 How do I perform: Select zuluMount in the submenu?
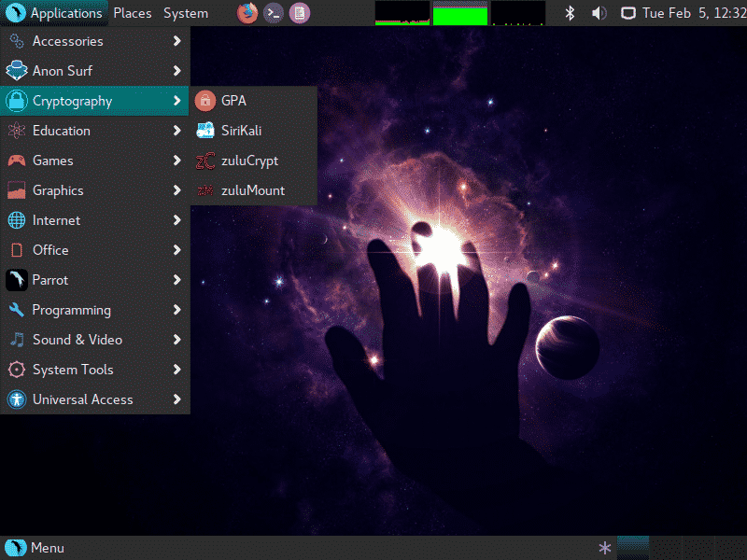click(252, 190)
